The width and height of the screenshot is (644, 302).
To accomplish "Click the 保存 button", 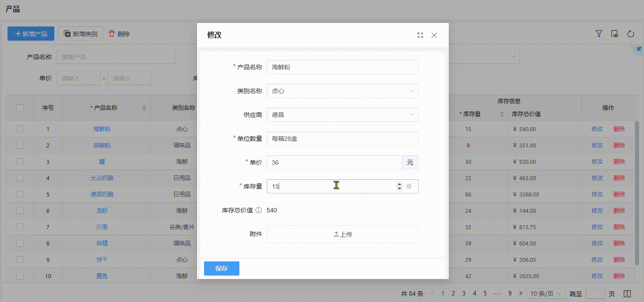I will pyautogui.click(x=221, y=268).
